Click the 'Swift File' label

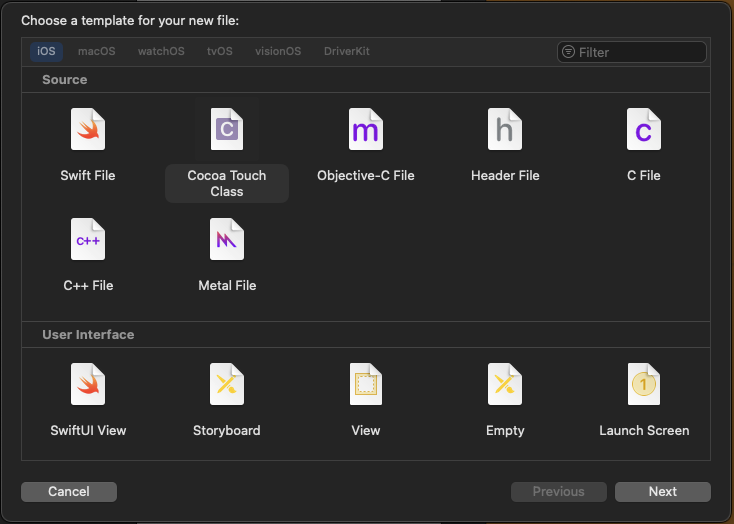point(88,176)
